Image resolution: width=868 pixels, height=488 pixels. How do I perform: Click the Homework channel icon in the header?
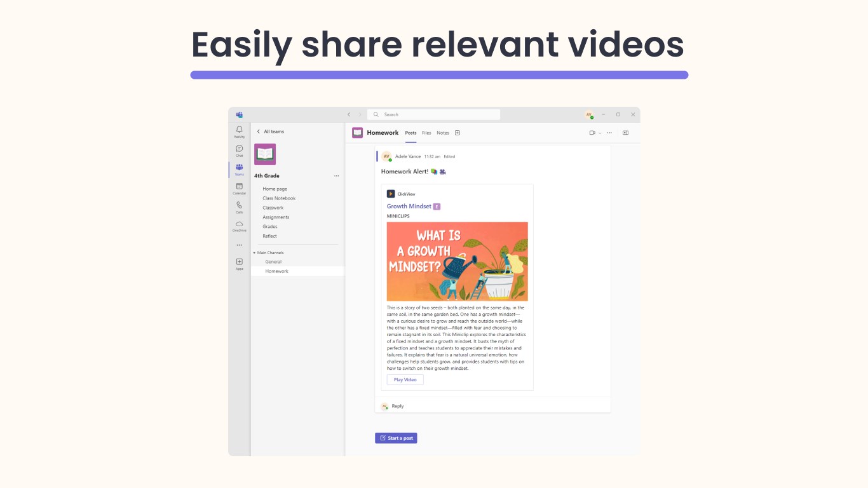[x=358, y=133]
